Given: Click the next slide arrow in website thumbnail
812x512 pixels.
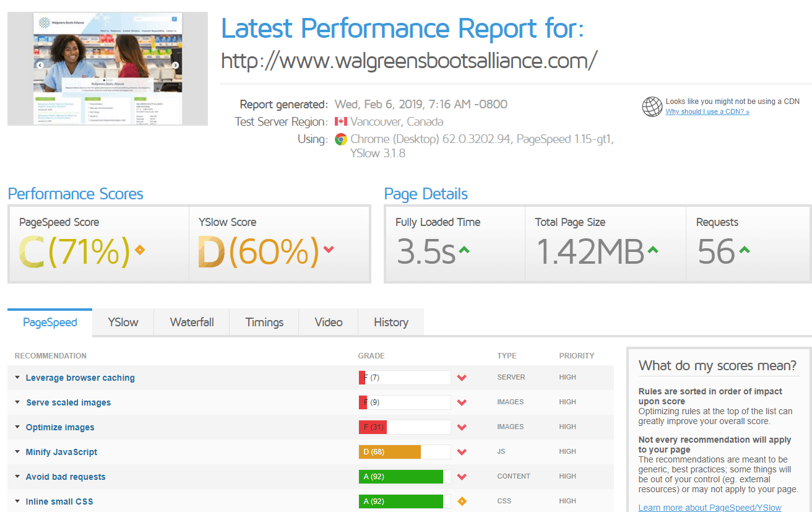Looking at the screenshot, I should [175, 65].
